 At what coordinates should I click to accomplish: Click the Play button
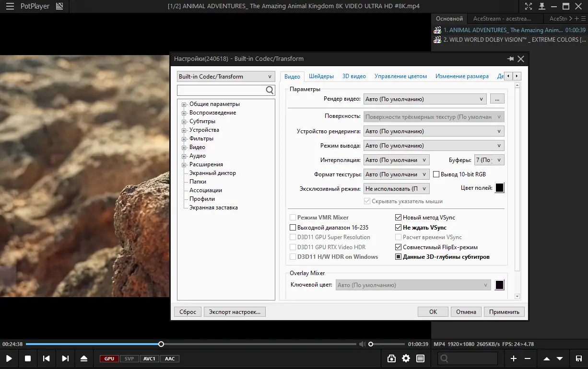[9, 358]
